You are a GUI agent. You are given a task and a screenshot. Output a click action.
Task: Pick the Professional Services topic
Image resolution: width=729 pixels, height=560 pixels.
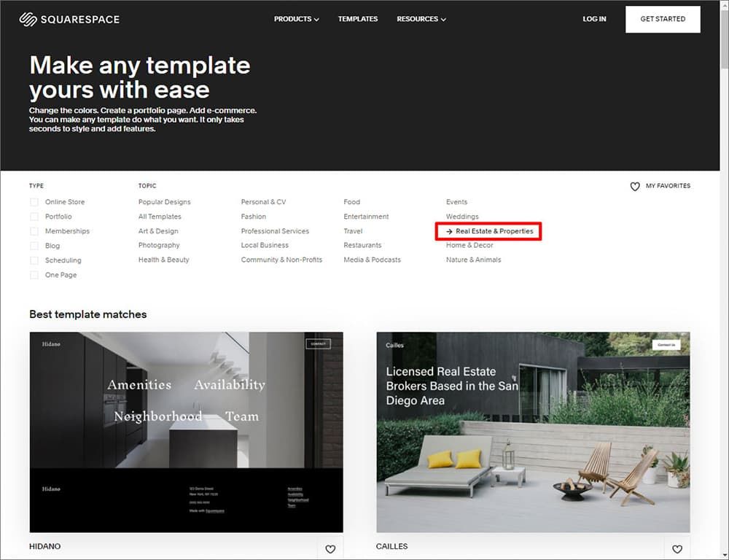tap(275, 231)
